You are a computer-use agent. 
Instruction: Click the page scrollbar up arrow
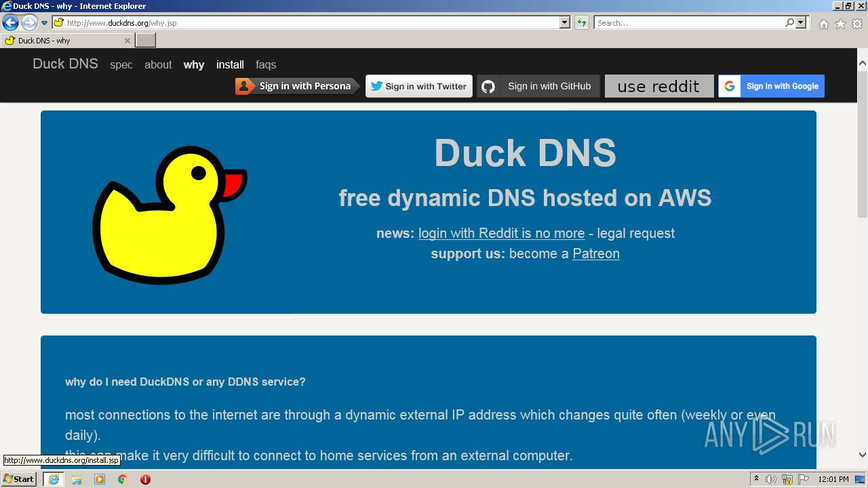click(863, 63)
